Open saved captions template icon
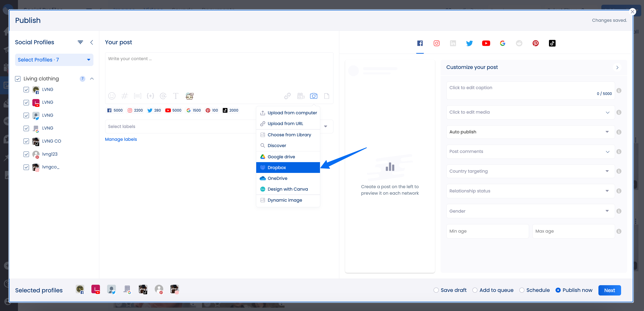 click(x=137, y=96)
